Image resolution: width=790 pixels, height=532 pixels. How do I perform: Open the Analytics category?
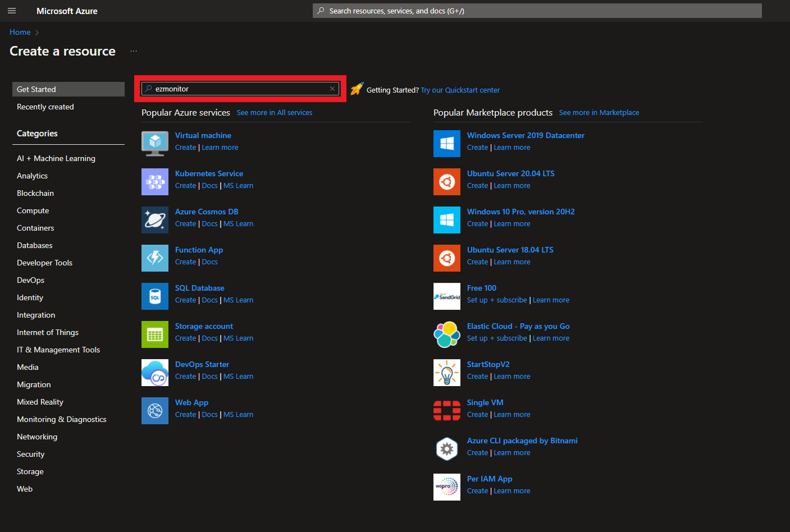pyautogui.click(x=32, y=176)
